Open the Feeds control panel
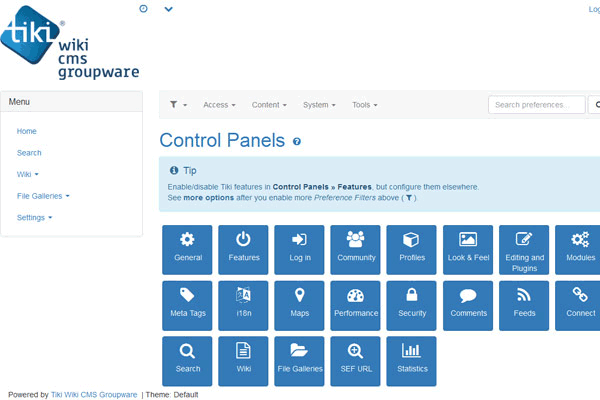Viewport: 600px width, 400px height. (x=523, y=305)
